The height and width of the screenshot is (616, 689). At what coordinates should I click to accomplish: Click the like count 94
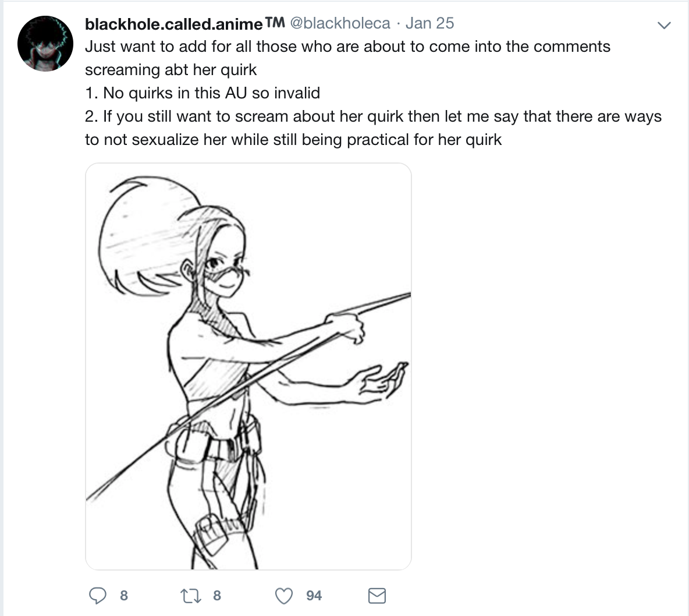coord(314,596)
